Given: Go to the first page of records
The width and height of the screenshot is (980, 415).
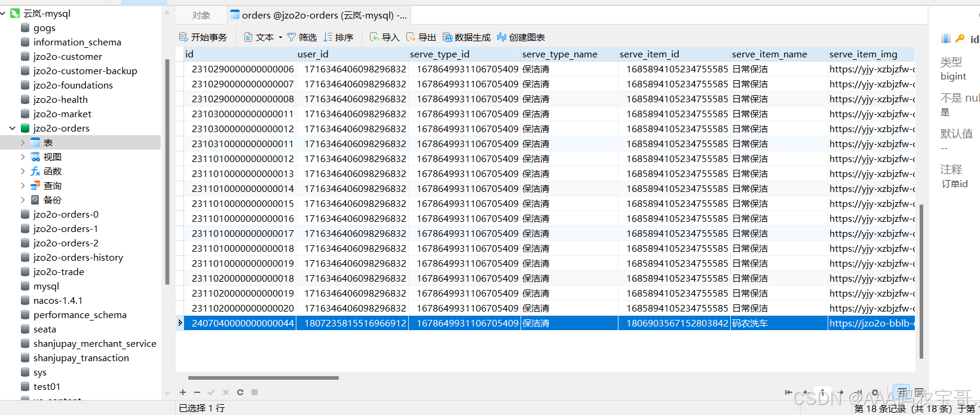Looking at the screenshot, I should coord(789,392).
